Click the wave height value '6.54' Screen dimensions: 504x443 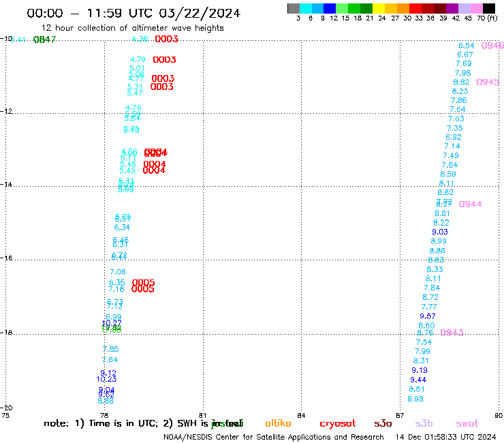tap(466, 46)
